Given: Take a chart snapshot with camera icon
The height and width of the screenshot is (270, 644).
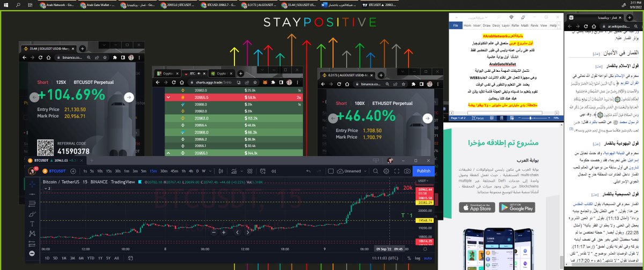Looking at the screenshot, I should point(407,171).
